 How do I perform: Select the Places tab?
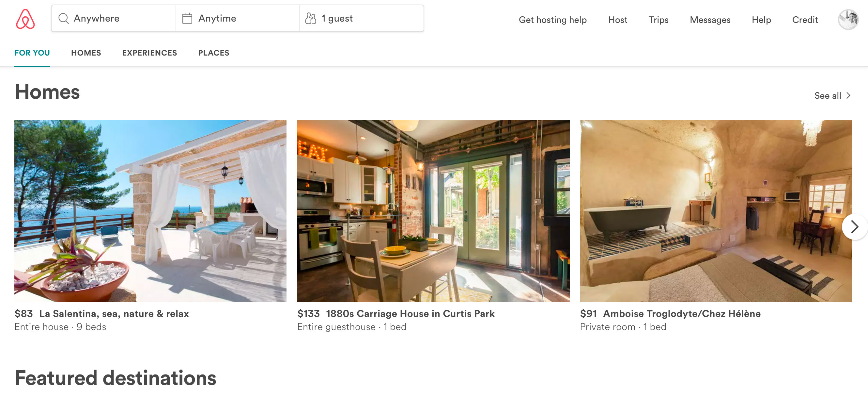[x=214, y=53]
